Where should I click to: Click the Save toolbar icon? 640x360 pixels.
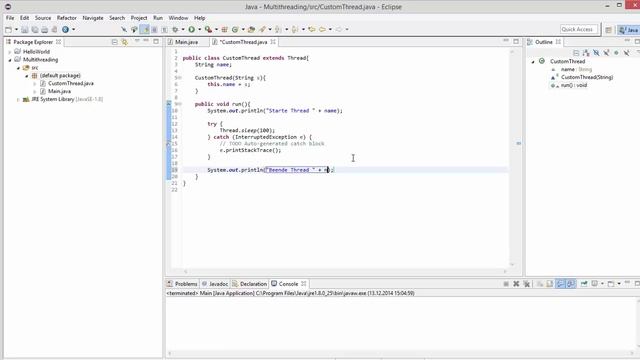[x=25, y=29]
